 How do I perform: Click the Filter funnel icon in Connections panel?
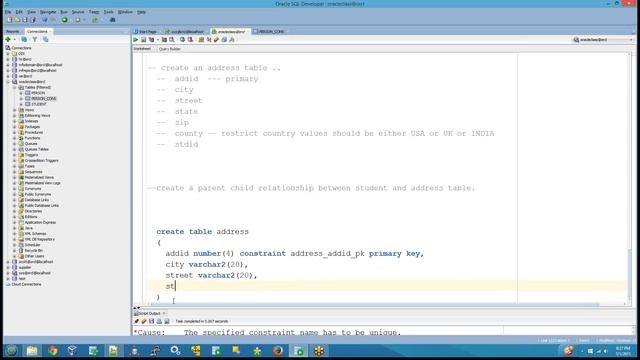tap(35, 39)
